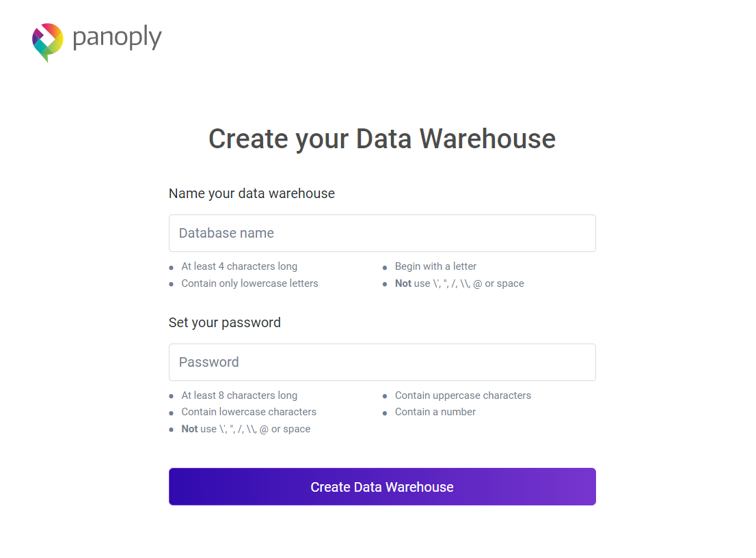Screen dimensions: 756x558
Task: Click bullet dot beside 'Contain a number'
Action: click(385, 413)
